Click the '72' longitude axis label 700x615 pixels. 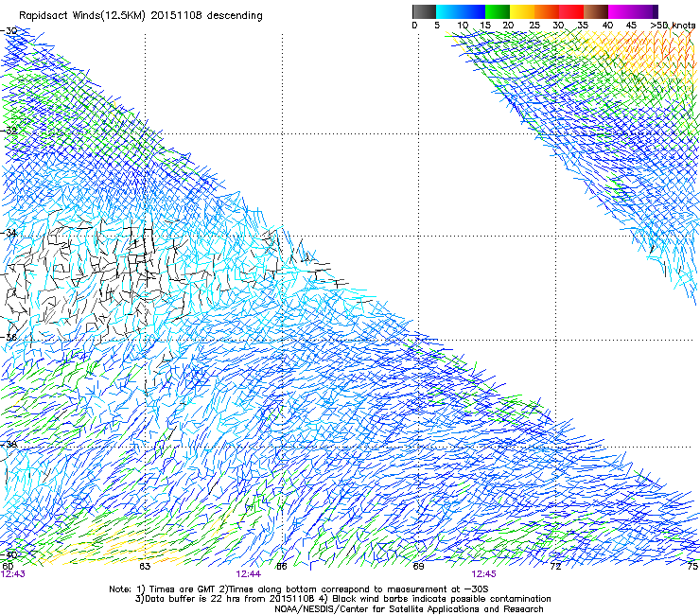555,567
